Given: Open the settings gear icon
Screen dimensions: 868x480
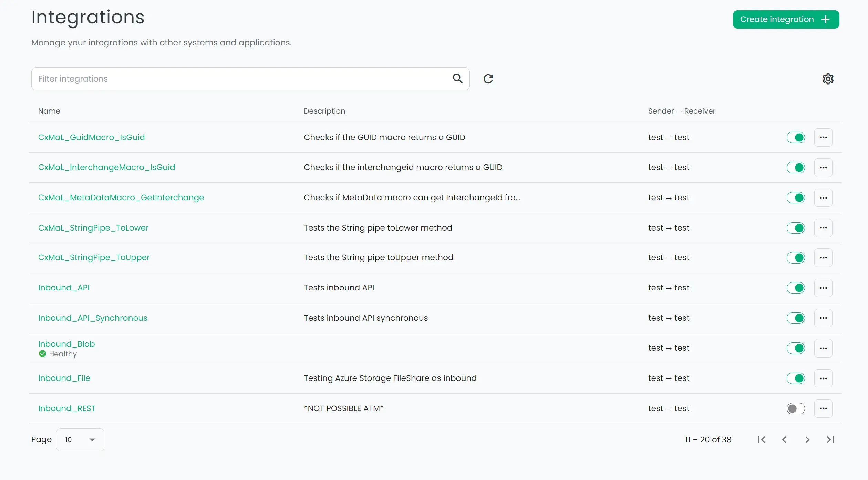Looking at the screenshot, I should pyautogui.click(x=828, y=78).
